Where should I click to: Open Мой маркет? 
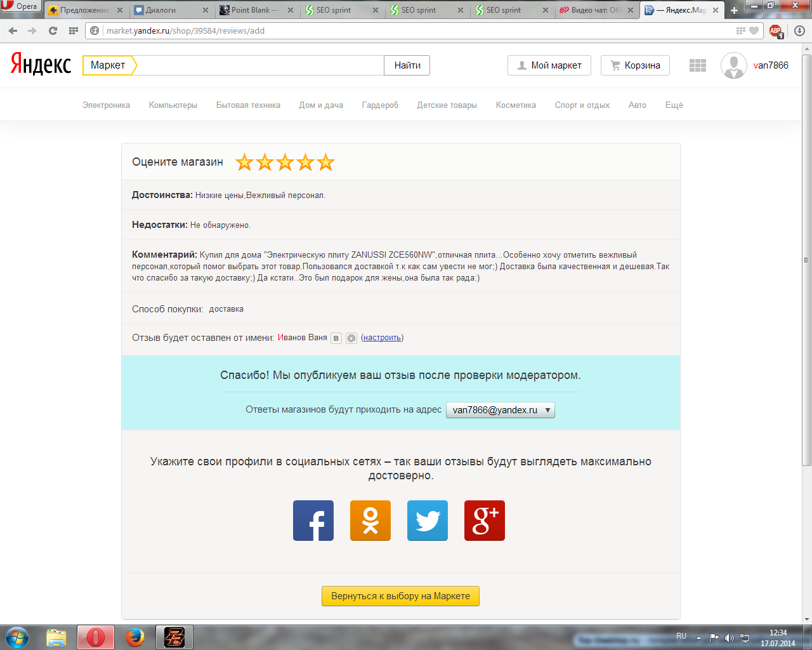pos(549,65)
